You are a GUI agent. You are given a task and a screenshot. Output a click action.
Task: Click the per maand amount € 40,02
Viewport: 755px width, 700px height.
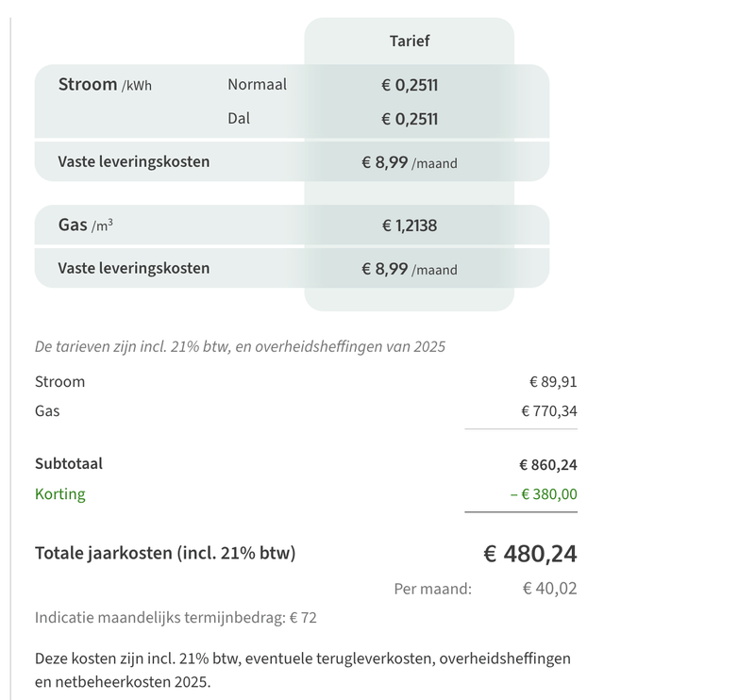click(549, 589)
